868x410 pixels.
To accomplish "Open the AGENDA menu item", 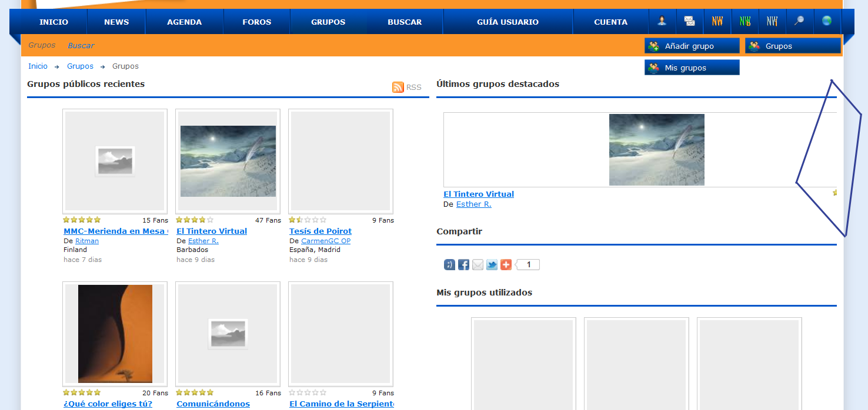I will pyautogui.click(x=184, y=22).
